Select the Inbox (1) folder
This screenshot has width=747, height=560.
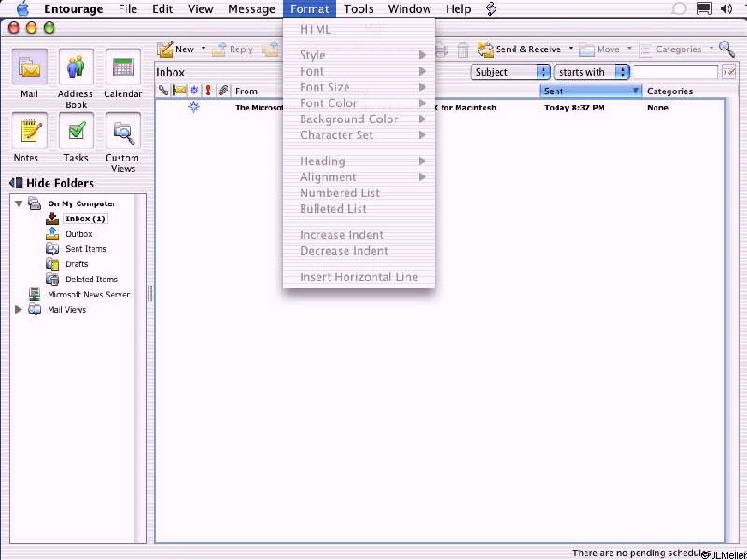tap(85, 218)
